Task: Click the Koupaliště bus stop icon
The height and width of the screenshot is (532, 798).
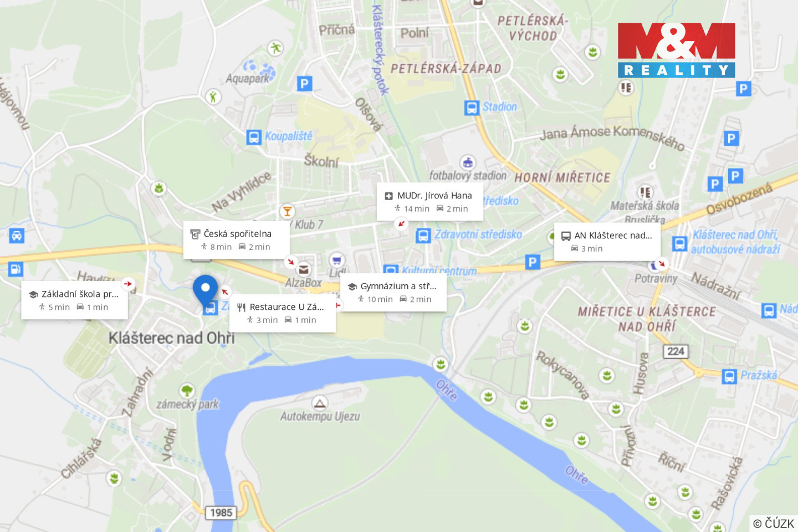Action: 254,137
